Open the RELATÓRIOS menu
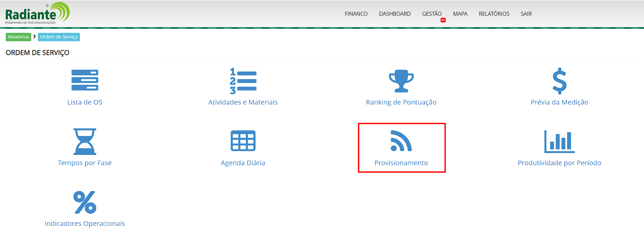 pos(494,14)
